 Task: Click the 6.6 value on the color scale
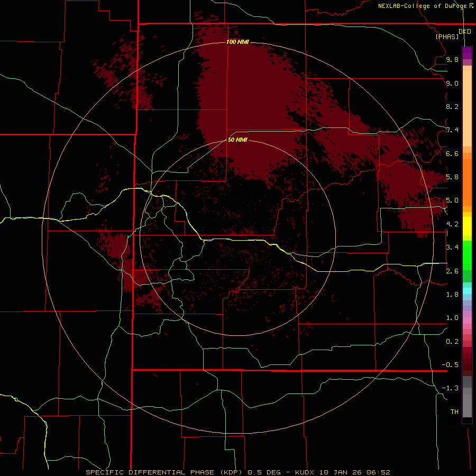[x=452, y=153]
